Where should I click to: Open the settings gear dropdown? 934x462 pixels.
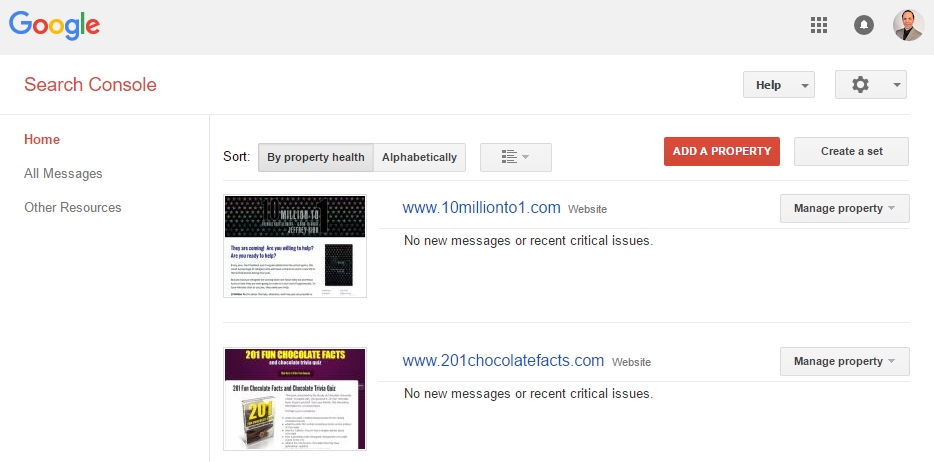871,85
